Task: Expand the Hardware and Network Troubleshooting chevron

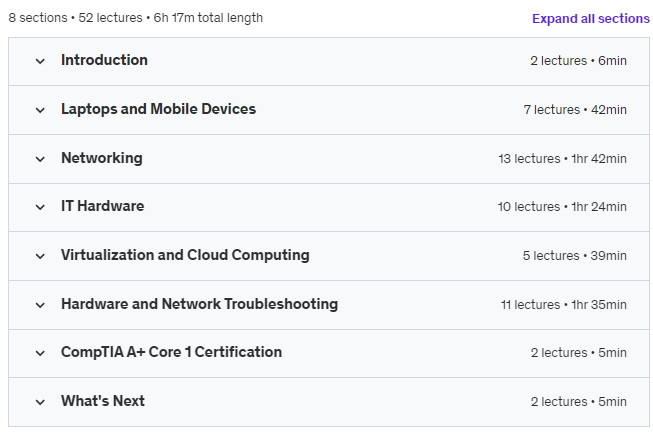Action: [40, 305]
